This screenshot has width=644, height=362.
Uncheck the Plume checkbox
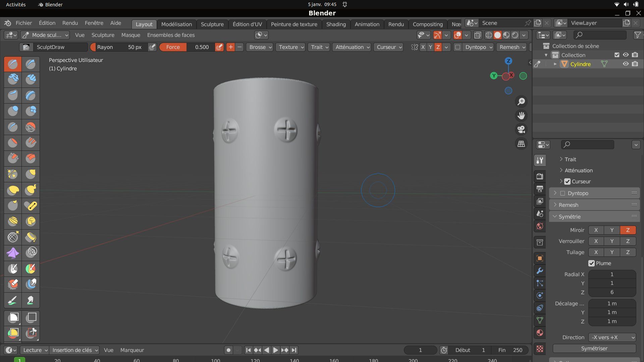(592, 263)
